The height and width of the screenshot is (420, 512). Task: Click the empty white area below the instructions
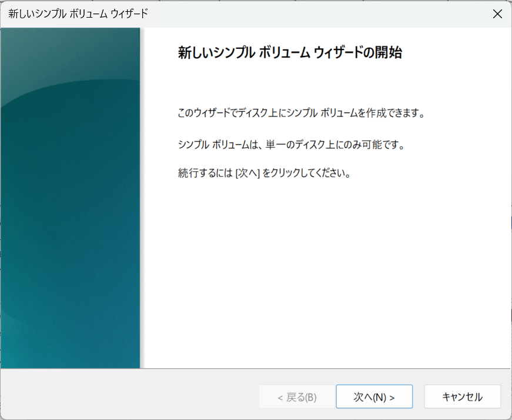pyautogui.click(x=326, y=271)
